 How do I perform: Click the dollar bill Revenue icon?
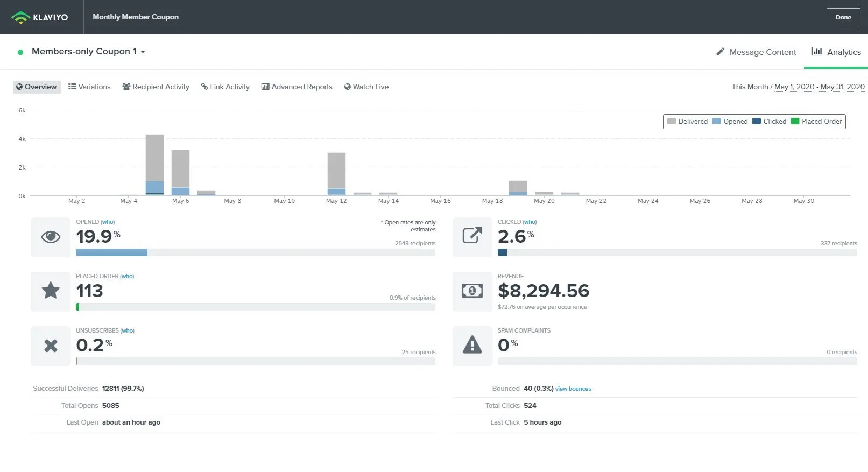coord(472,291)
